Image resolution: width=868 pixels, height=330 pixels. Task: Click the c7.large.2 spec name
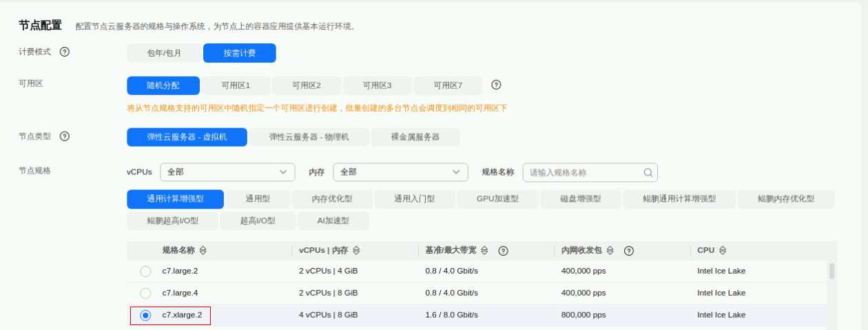[x=180, y=271]
